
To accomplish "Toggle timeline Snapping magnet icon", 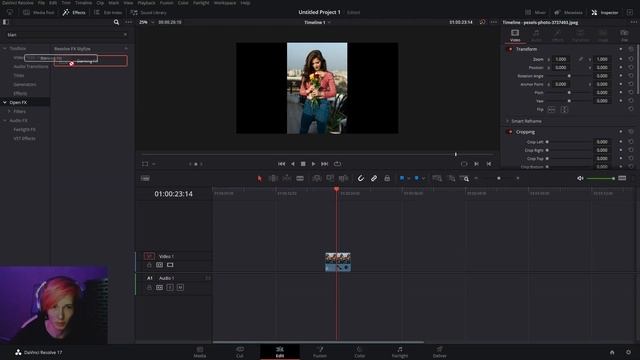I will click(x=360, y=178).
